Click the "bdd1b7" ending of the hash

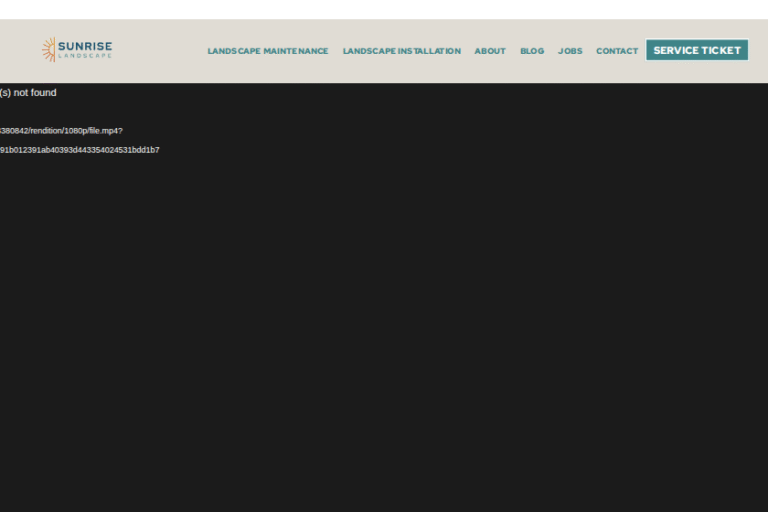click(148, 150)
